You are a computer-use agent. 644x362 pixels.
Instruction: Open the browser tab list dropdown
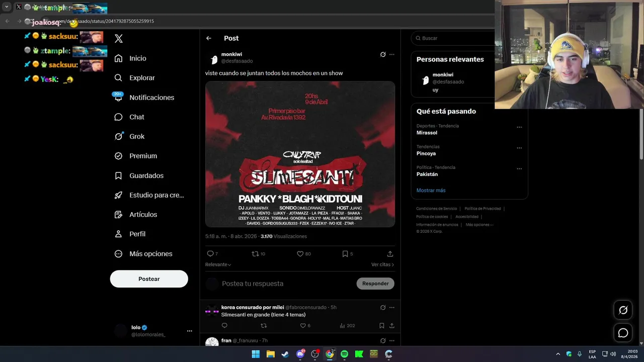click(7, 7)
